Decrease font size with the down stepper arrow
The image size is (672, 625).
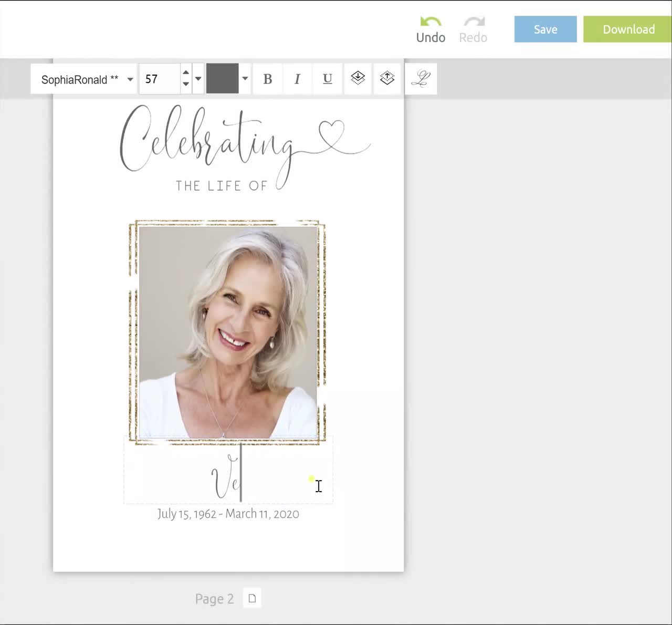tap(186, 86)
